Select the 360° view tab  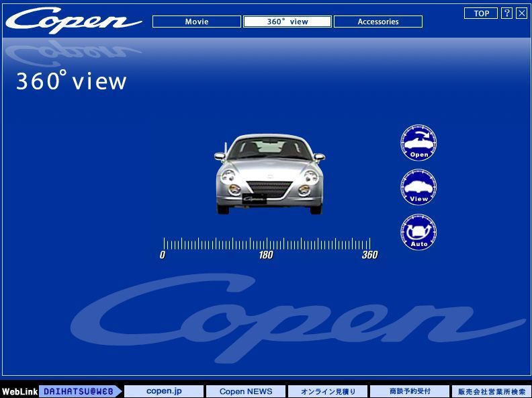[287, 22]
